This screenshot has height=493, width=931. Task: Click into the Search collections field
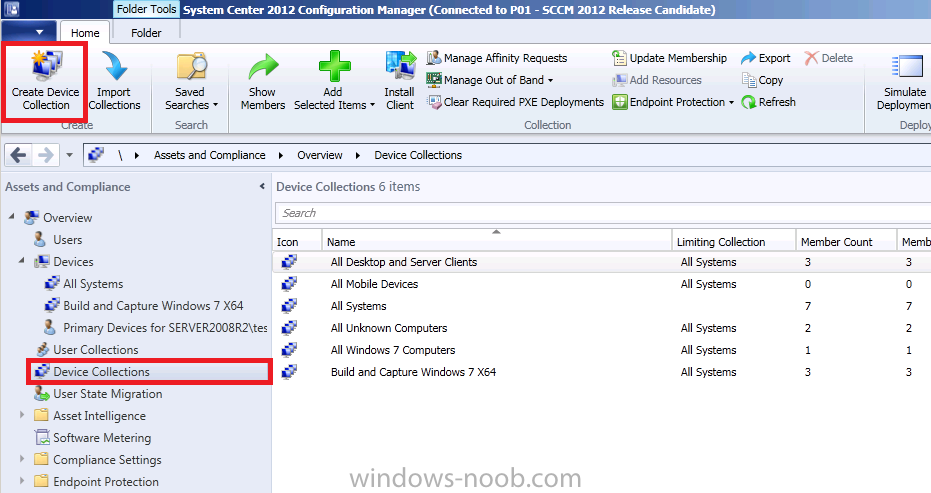pyautogui.click(x=603, y=213)
